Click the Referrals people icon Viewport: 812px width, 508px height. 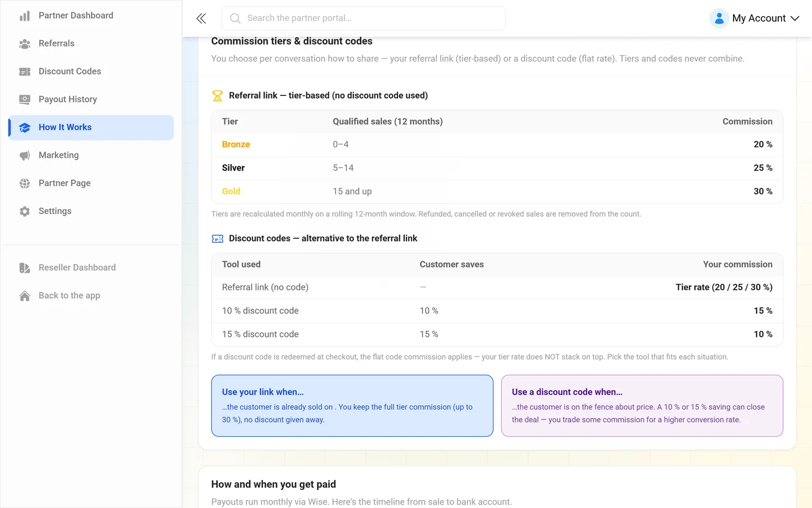(25, 43)
